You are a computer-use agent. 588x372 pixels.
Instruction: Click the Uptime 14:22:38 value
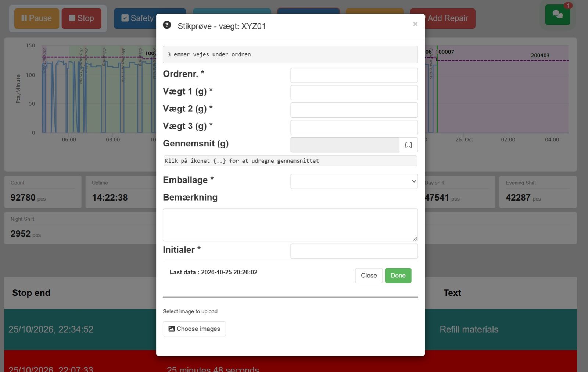(x=110, y=198)
